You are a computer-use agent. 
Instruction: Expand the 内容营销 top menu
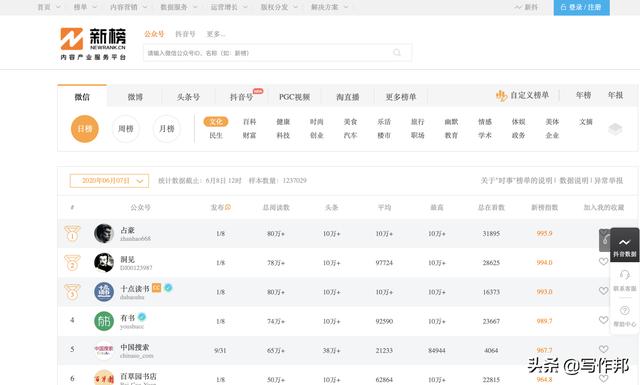(x=129, y=7)
